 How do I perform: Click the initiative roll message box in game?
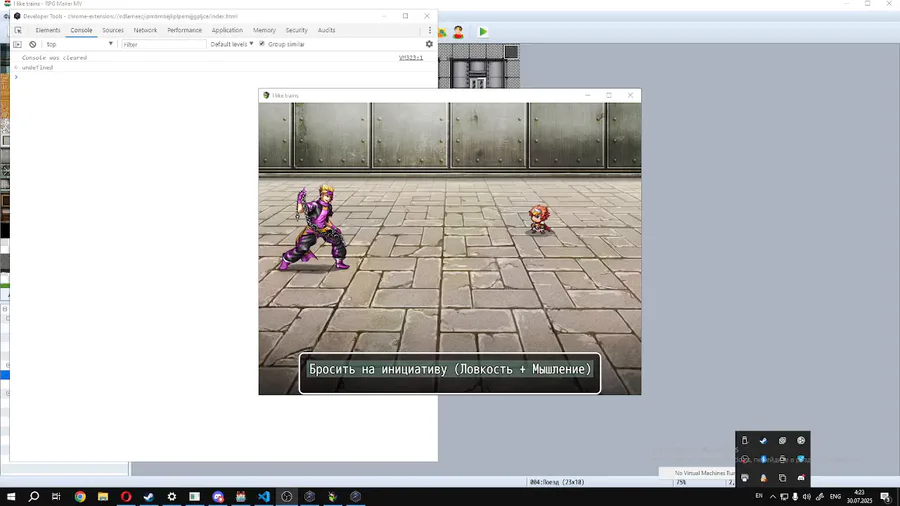point(449,373)
